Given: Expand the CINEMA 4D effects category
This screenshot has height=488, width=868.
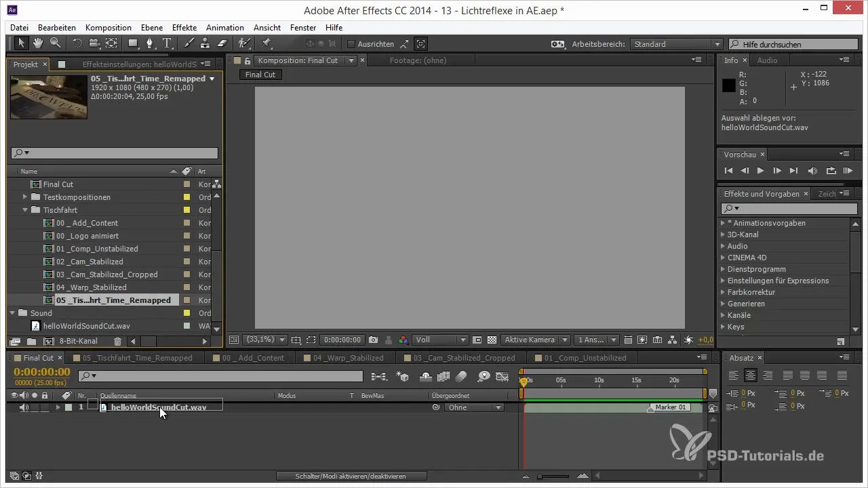Looking at the screenshot, I should click(723, 258).
